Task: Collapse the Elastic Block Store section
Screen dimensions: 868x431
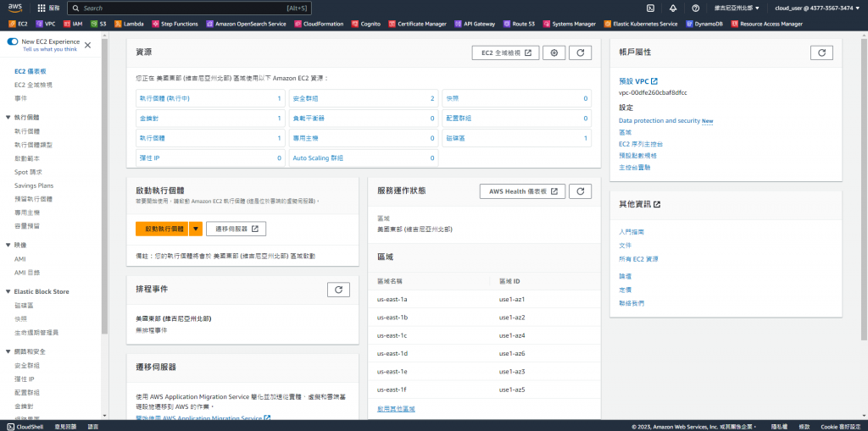Action: coord(8,291)
